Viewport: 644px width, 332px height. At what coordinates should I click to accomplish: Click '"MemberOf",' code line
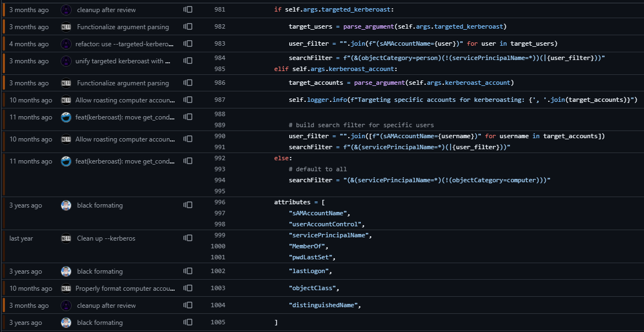point(309,246)
